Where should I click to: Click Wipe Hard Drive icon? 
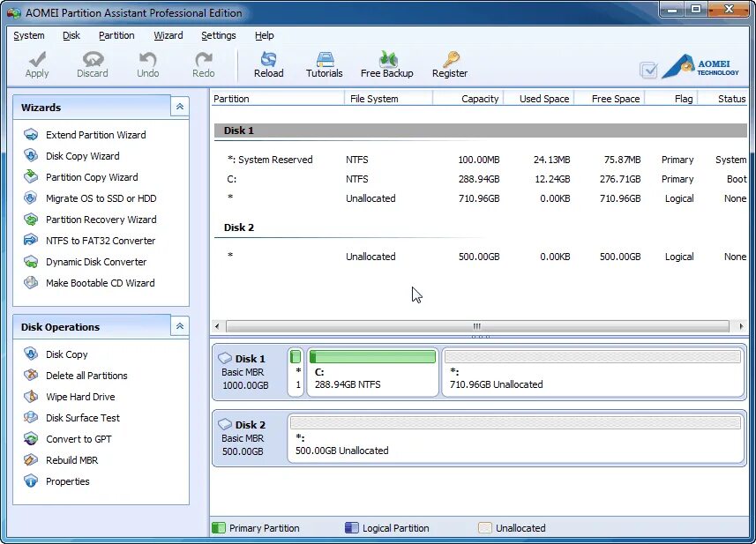pos(31,397)
